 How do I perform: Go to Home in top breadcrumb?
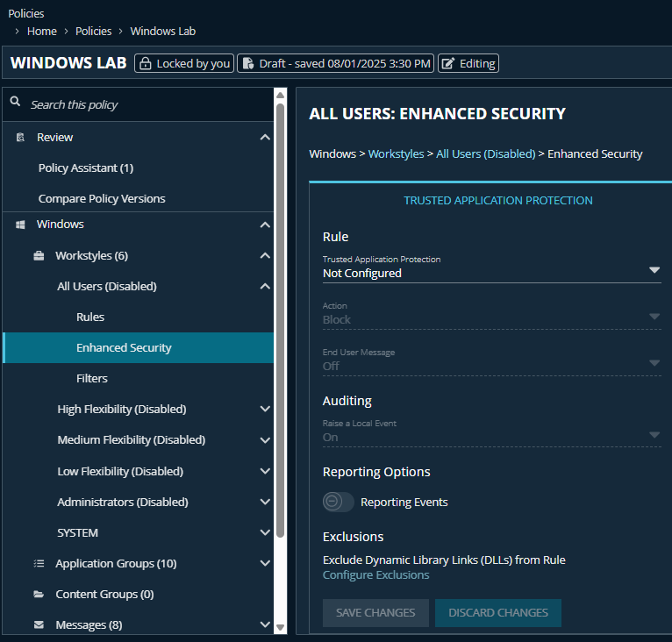(42, 32)
